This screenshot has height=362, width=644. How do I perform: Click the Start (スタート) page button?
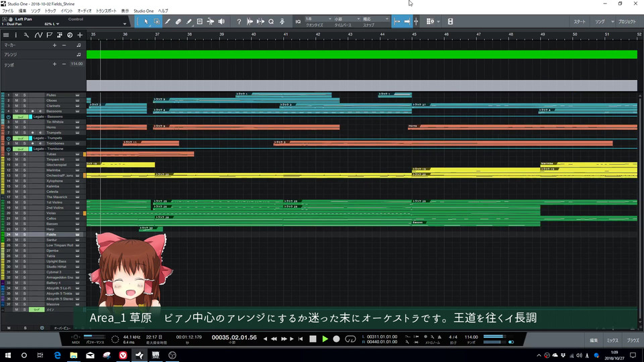(580, 21)
